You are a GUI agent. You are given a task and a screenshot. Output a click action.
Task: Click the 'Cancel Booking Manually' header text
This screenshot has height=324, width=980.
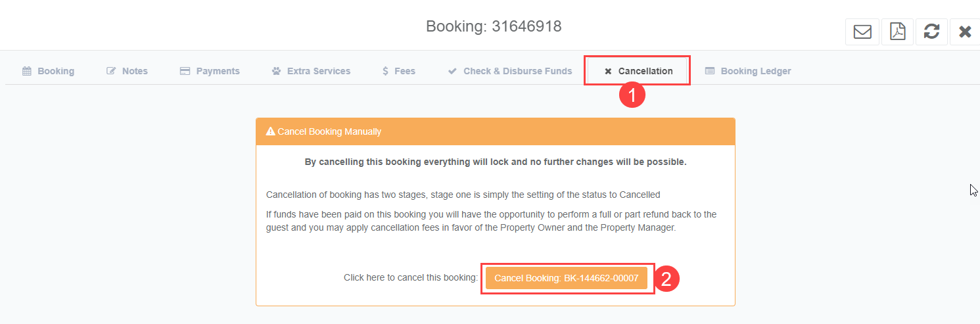coord(329,131)
